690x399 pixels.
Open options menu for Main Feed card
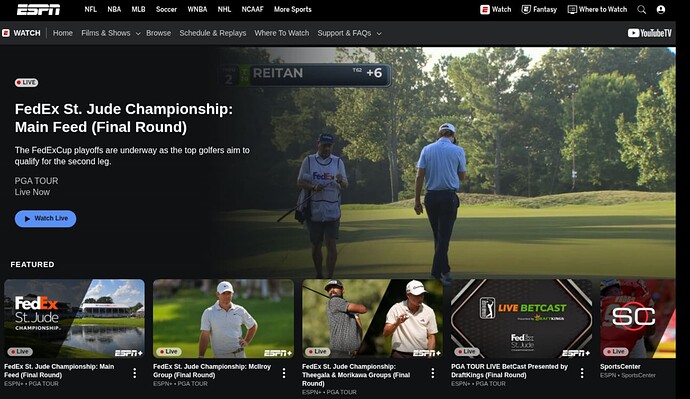135,373
